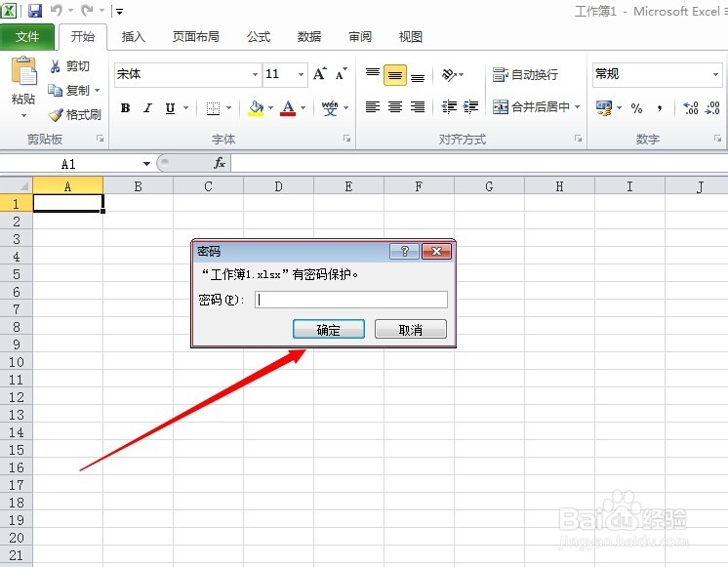Click 合并后居中 merge and center

pyautogui.click(x=531, y=107)
